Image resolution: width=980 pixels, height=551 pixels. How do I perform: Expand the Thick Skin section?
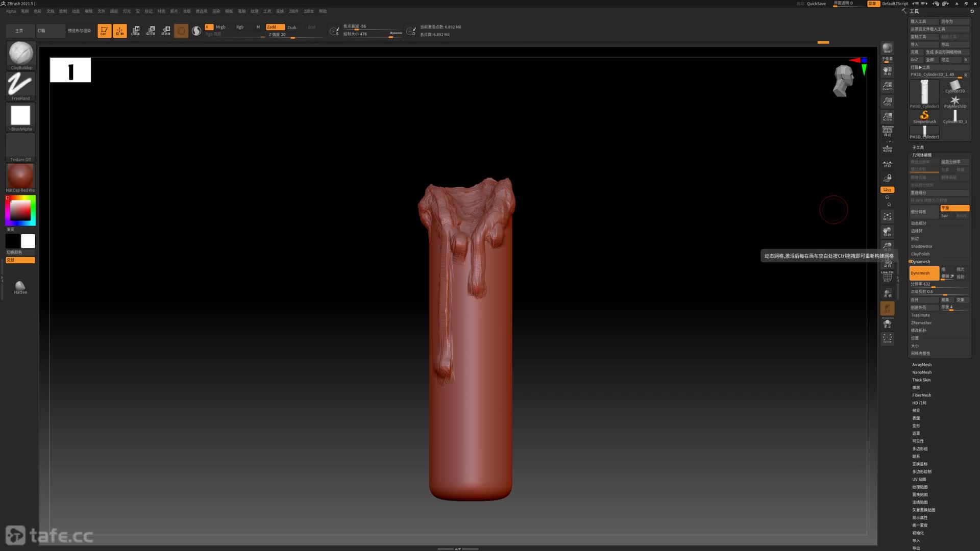(x=921, y=380)
